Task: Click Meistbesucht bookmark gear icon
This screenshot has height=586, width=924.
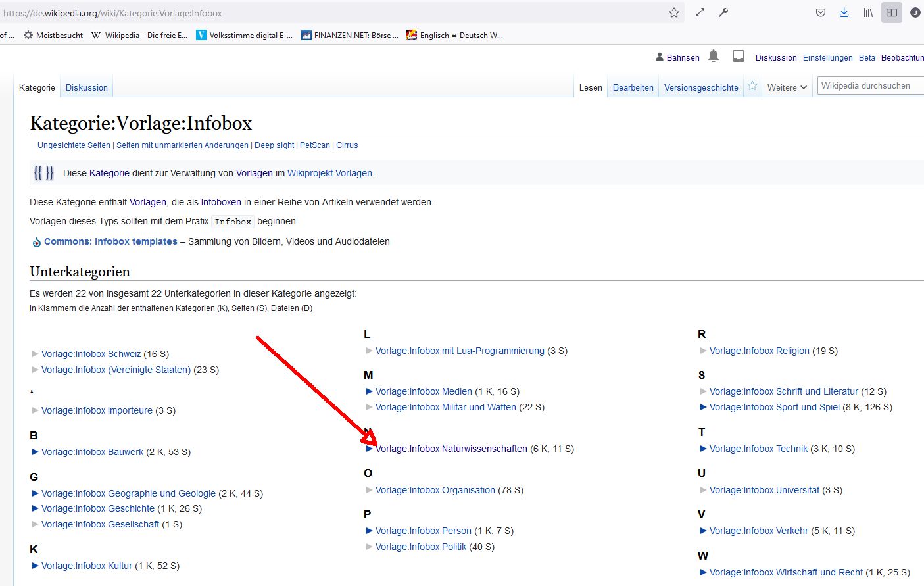Action: click(x=28, y=36)
